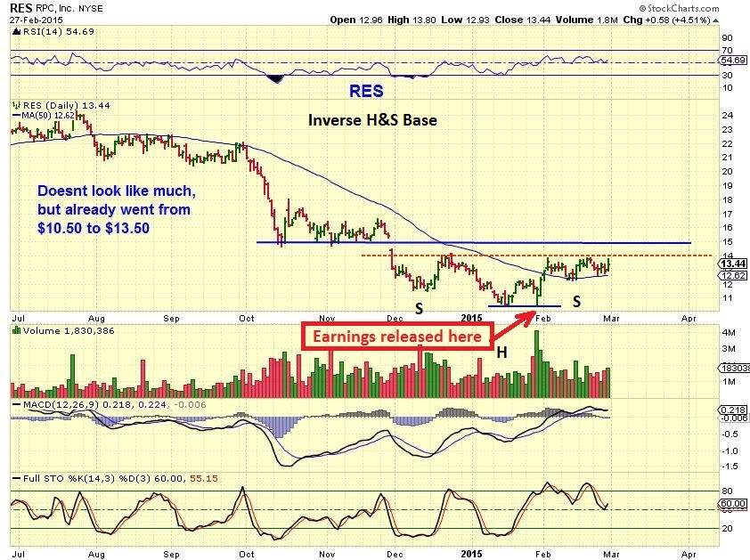Click the 80 level on the stochastic axis

727,491
